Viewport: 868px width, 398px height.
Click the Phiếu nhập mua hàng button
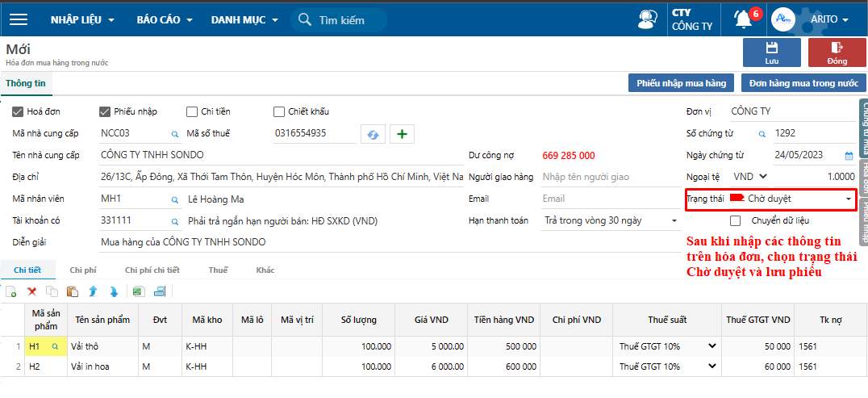(681, 83)
